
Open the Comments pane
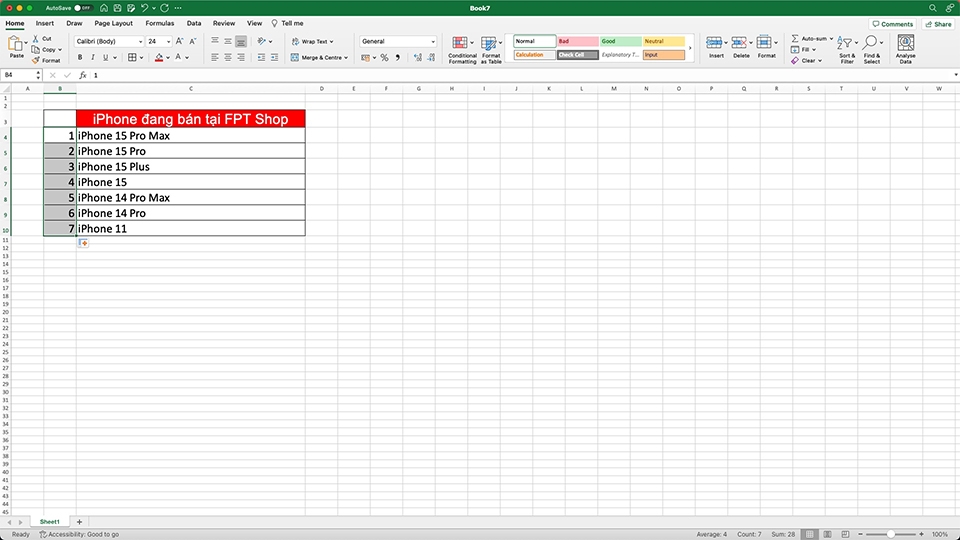(x=893, y=24)
